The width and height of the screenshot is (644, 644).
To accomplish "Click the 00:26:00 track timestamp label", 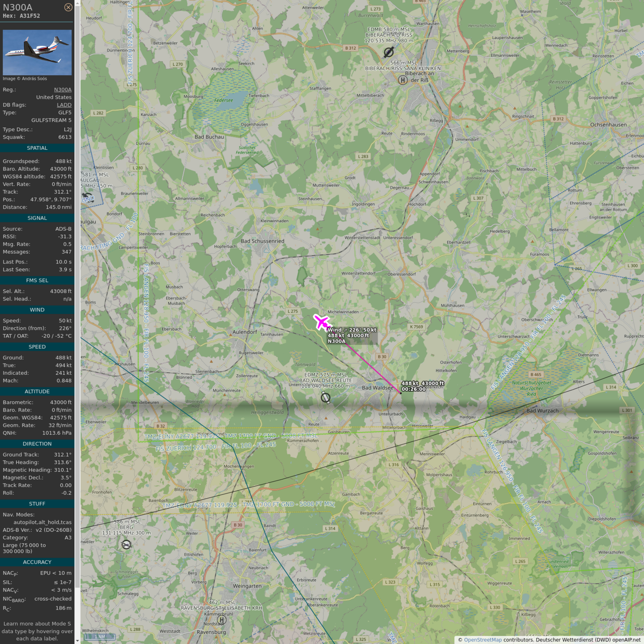I will [414, 389].
